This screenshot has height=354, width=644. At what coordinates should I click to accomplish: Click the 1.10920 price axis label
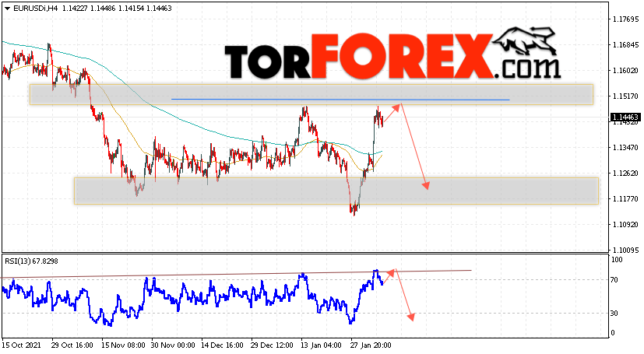(625, 225)
